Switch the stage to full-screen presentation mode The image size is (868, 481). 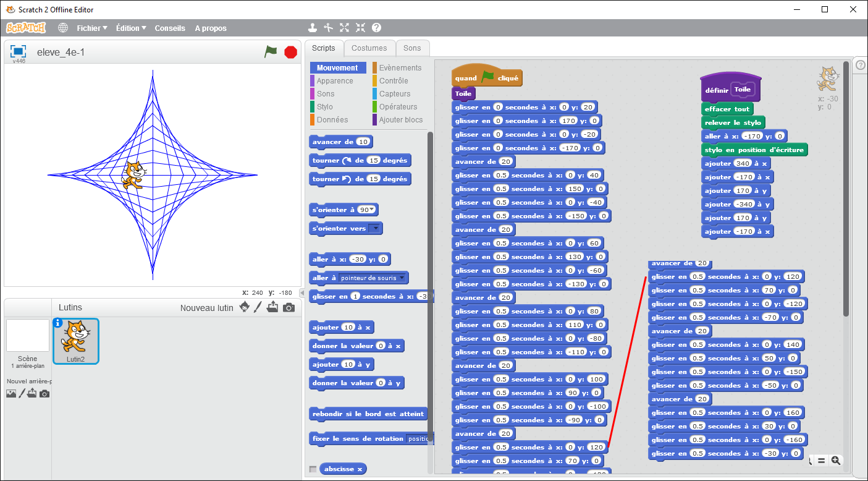click(x=19, y=51)
